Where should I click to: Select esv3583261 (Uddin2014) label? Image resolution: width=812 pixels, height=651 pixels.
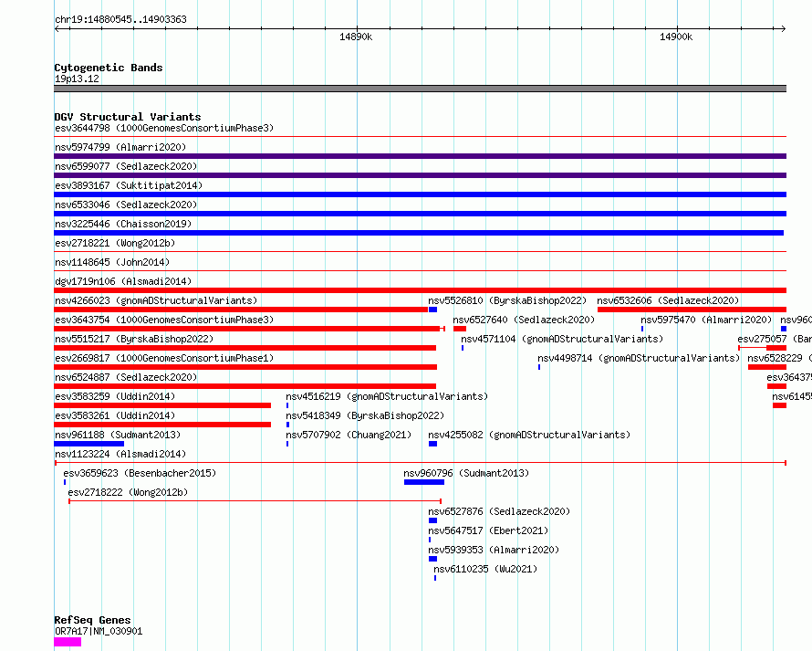(x=115, y=415)
